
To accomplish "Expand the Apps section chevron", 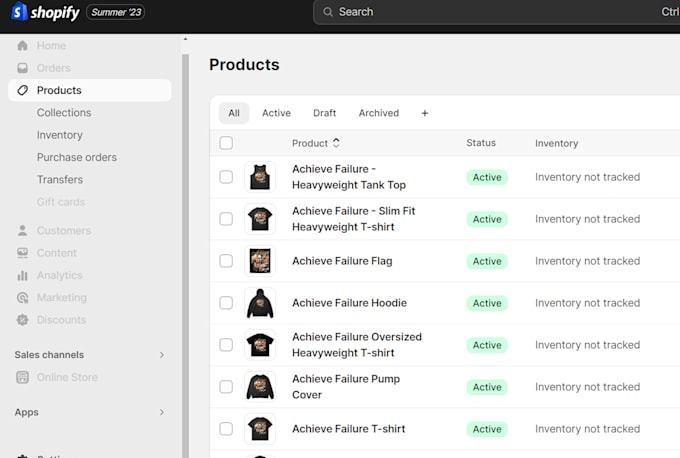I will (x=162, y=412).
